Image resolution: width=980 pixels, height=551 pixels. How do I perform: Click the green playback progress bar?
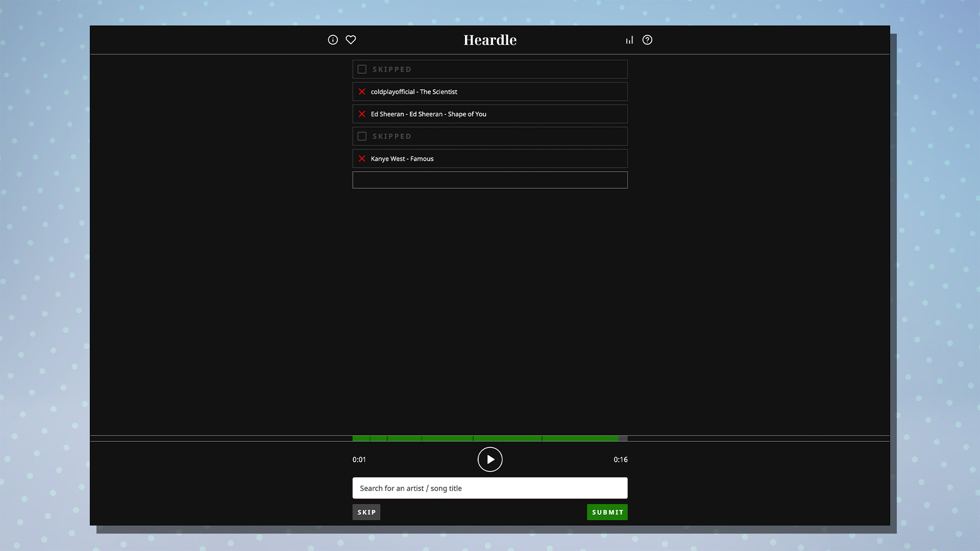[485, 438]
